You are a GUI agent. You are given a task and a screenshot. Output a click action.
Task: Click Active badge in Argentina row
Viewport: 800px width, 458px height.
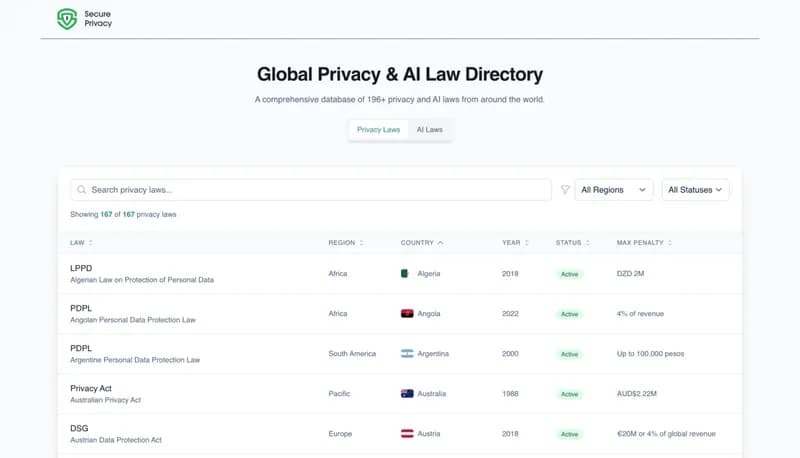(x=569, y=354)
